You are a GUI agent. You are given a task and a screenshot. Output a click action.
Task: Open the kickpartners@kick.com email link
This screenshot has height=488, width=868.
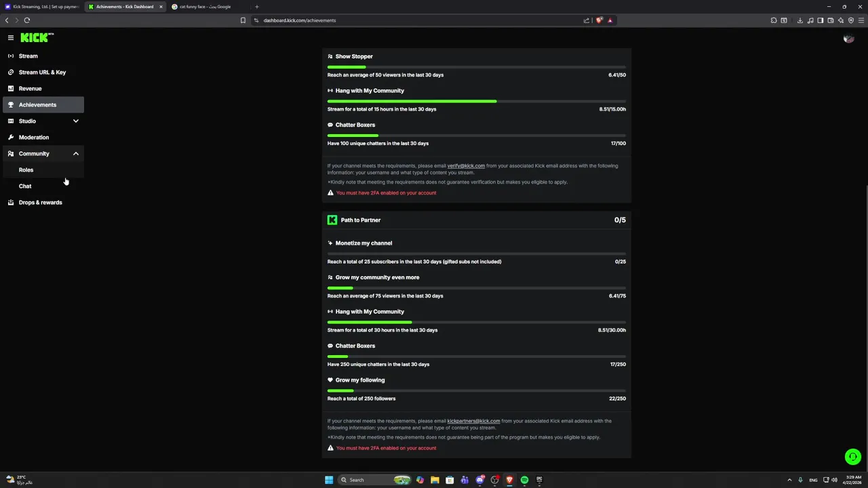[x=473, y=421]
